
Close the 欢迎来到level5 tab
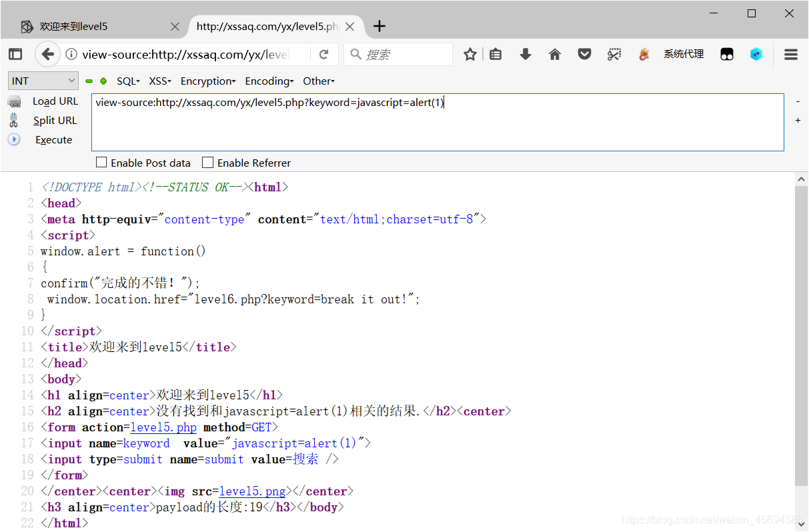pos(175,27)
